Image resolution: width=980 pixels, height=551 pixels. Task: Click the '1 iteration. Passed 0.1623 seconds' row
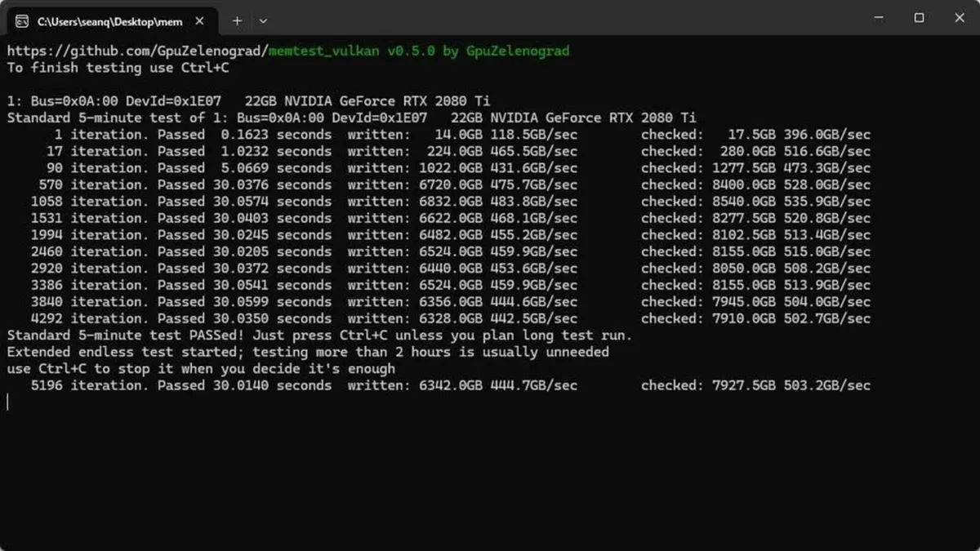[462, 135]
